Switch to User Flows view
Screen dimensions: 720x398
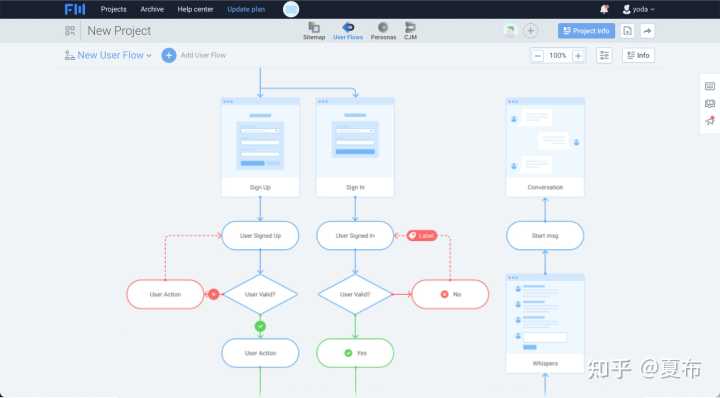coord(348,31)
